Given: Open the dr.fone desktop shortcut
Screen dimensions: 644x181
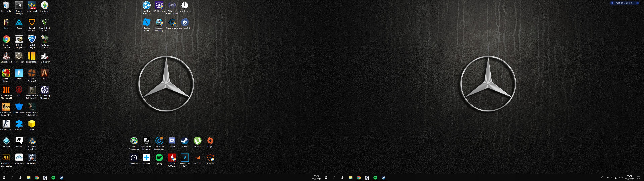Looking at the screenshot, I should [147, 159].
